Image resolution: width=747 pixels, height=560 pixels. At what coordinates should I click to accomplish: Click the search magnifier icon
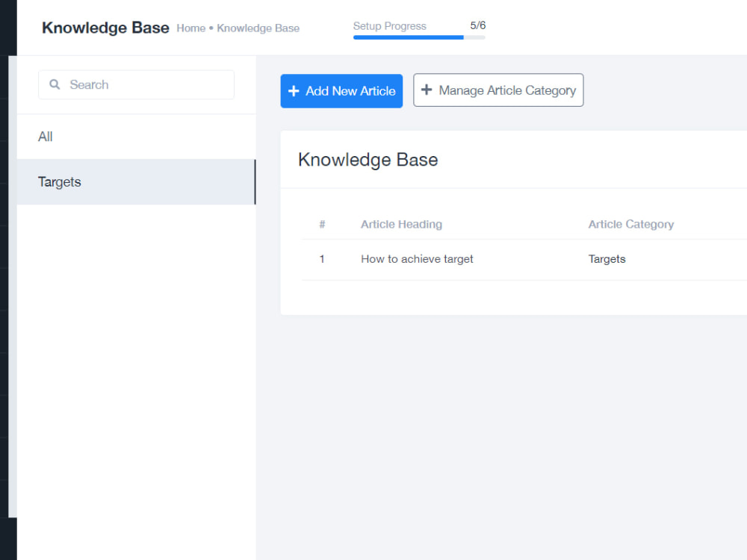55,84
